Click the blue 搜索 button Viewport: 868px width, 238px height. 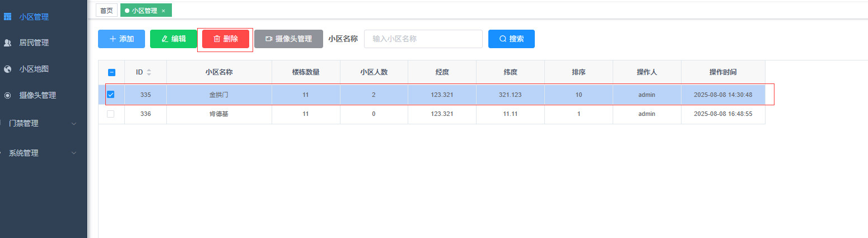[x=511, y=39]
